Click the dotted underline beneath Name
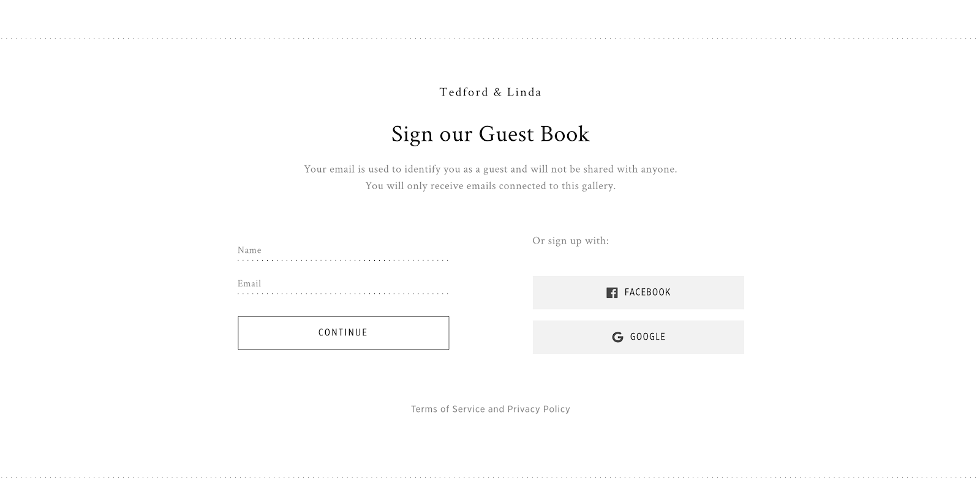This screenshot has height=497, width=980. tap(343, 261)
